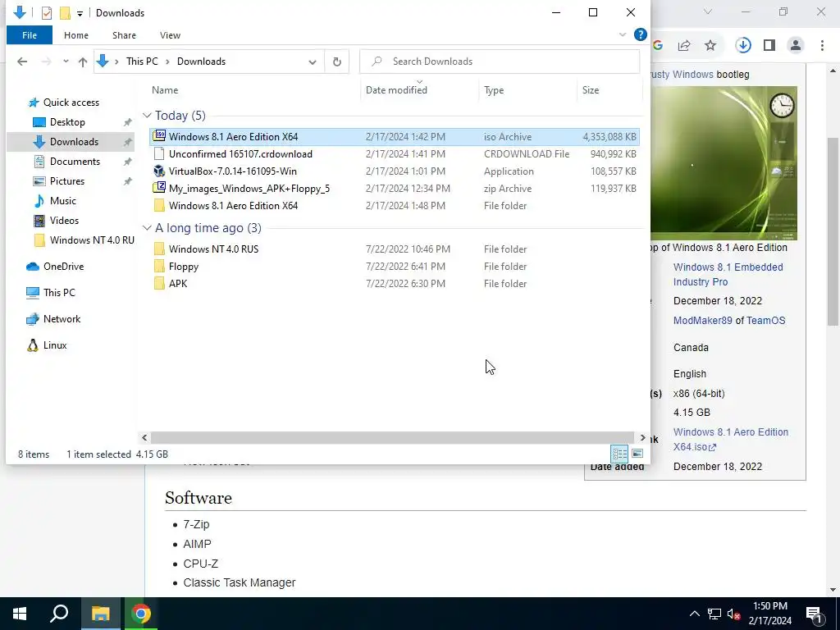This screenshot has width=840, height=630.
Task: Expand the ribbon with the chevron
Action: click(623, 34)
